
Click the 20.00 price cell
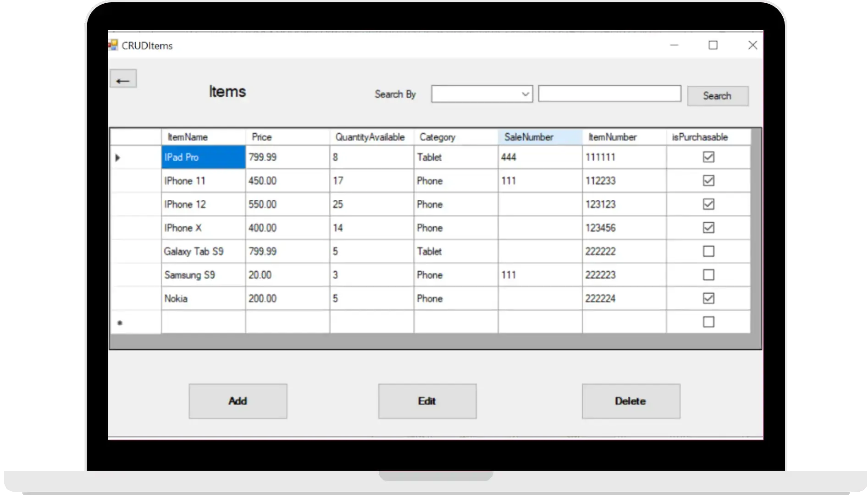287,275
